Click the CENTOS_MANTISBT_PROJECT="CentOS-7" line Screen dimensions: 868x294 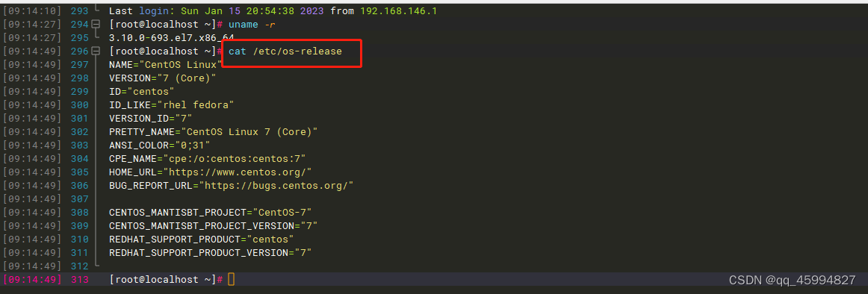211,212
